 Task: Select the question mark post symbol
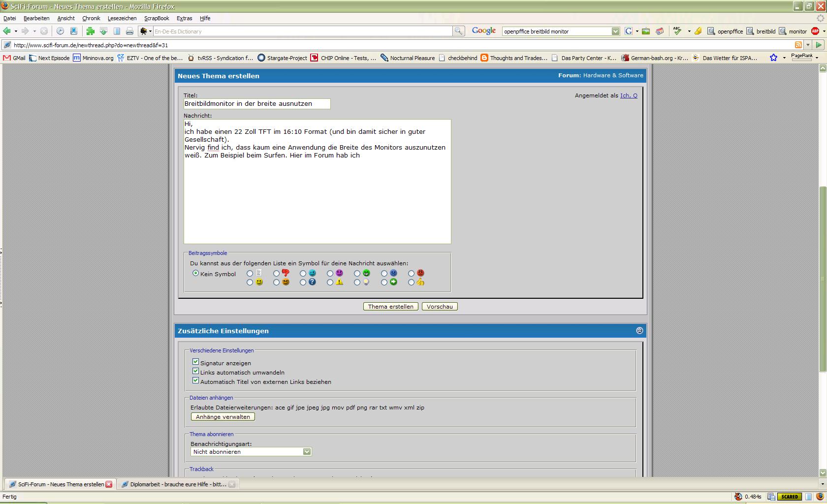point(303,283)
